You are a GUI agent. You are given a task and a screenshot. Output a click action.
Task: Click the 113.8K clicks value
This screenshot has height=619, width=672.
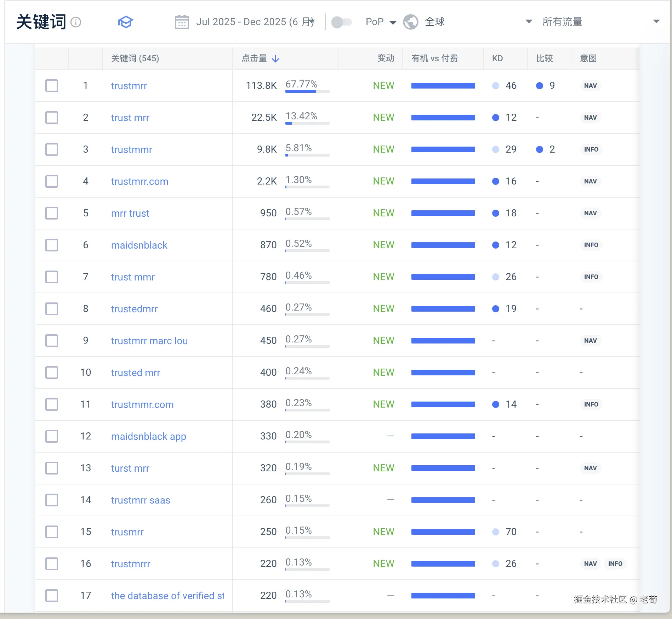pos(261,86)
